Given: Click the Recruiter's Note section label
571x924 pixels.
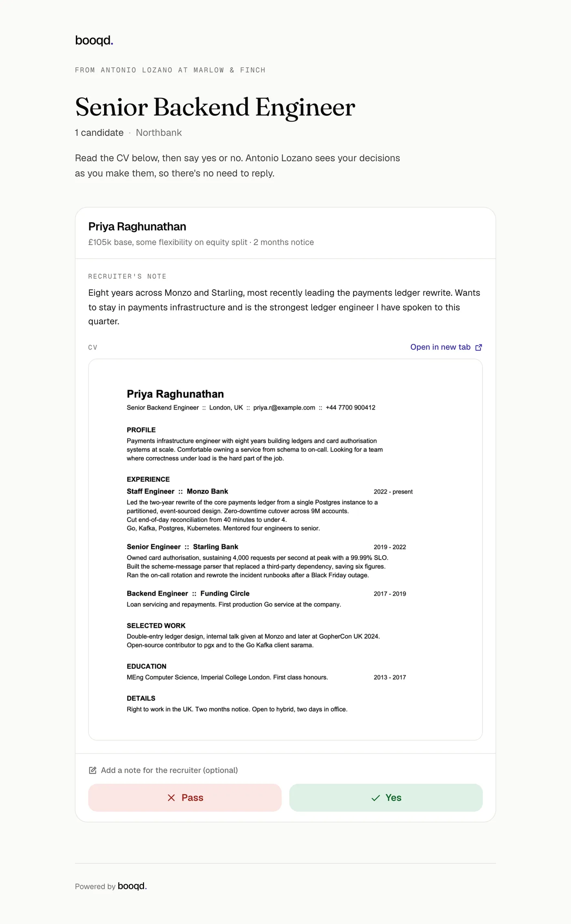Looking at the screenshot, I should click(x=127, y=277).
